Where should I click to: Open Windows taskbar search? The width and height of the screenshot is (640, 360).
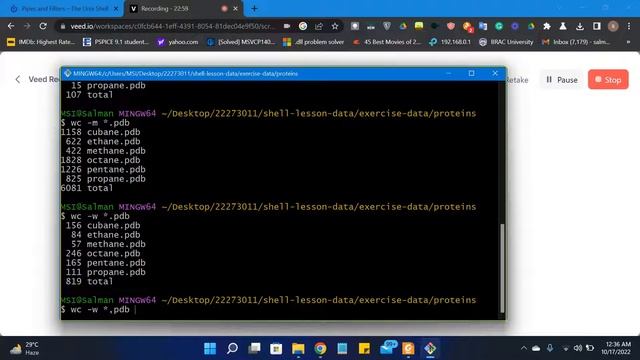(232, 349)
